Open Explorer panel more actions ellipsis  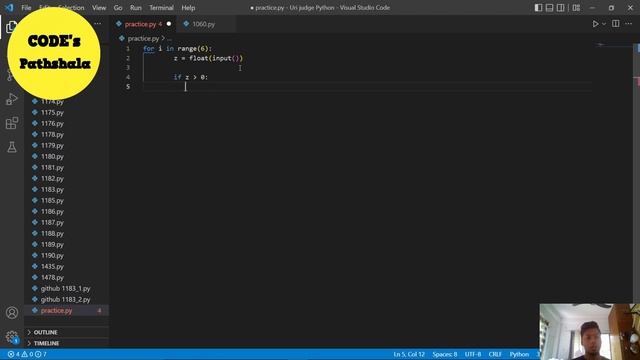[98, 24]
